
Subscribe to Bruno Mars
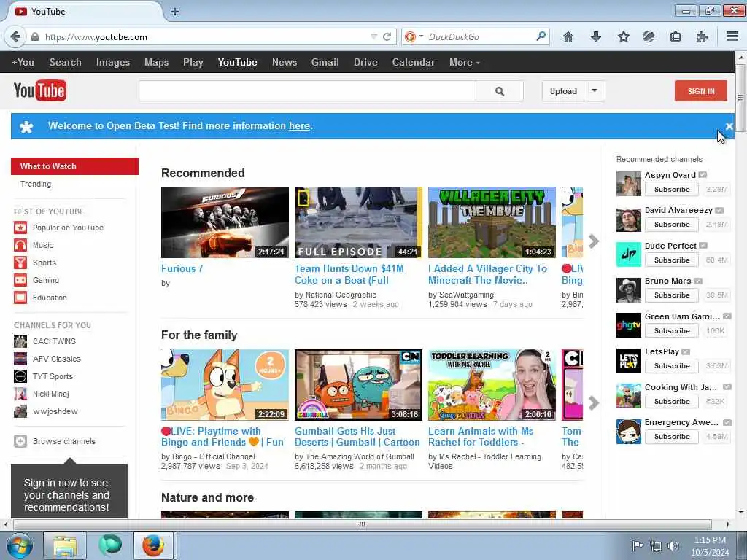tap(672, 295)
